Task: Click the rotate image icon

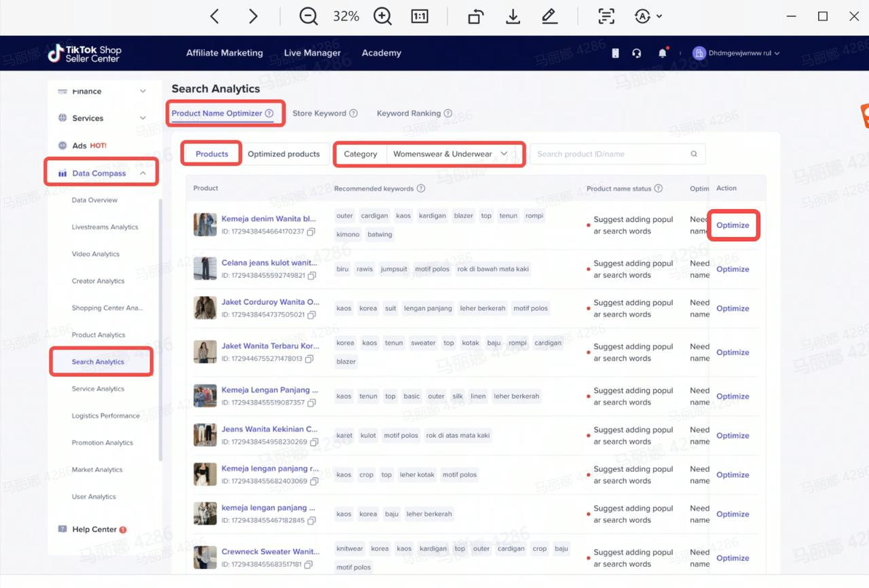Action: (x=476, y=16)
